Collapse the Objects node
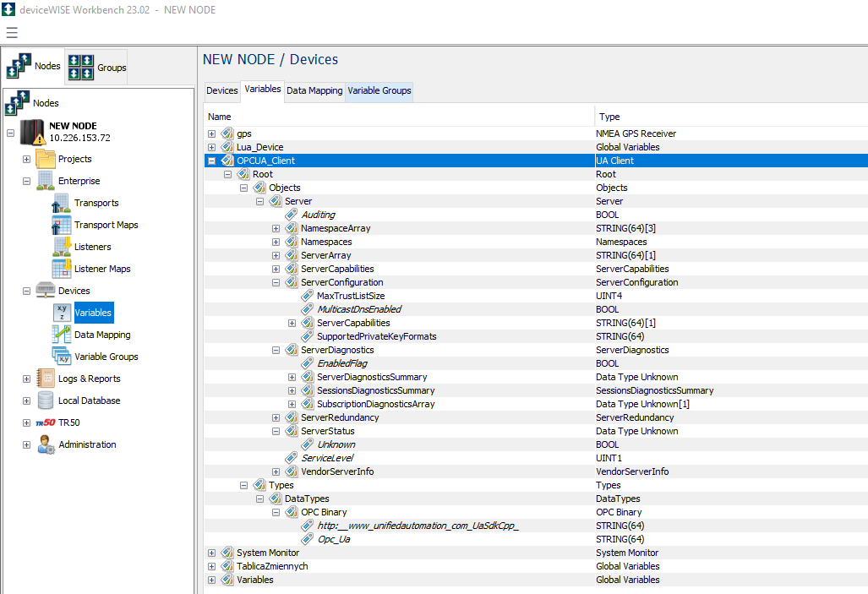The image size is (868, 594). [x=243, y=188]
